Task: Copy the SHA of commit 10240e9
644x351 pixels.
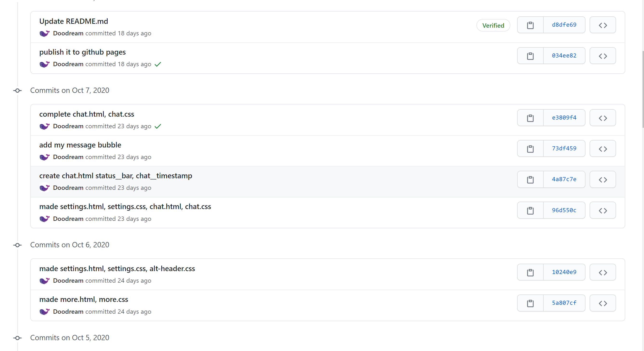Action: click(x=530, y=272)
